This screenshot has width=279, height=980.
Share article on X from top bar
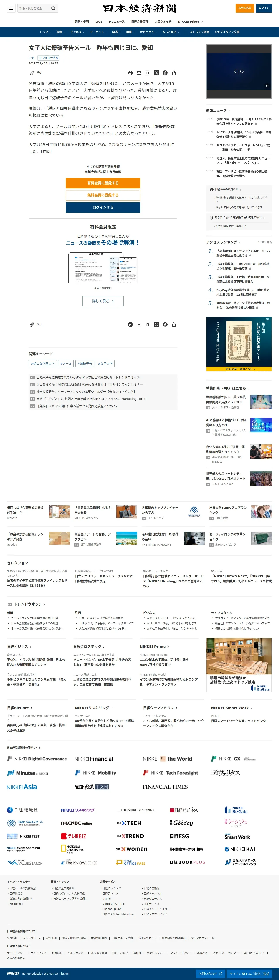coord(156,73)
